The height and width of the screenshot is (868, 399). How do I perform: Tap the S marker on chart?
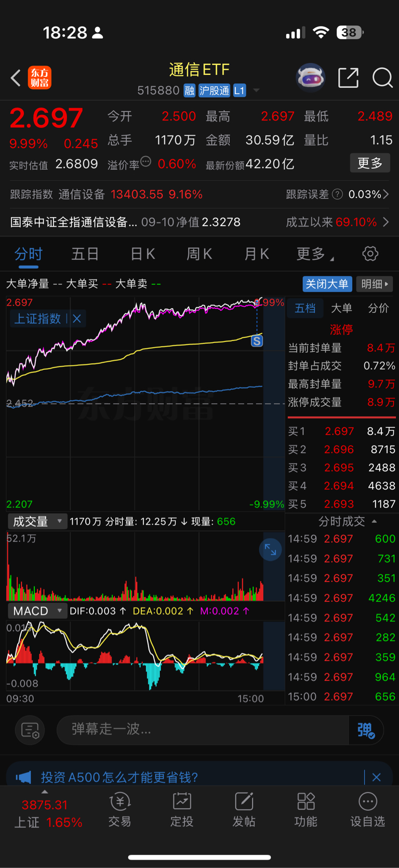(257, 341)
